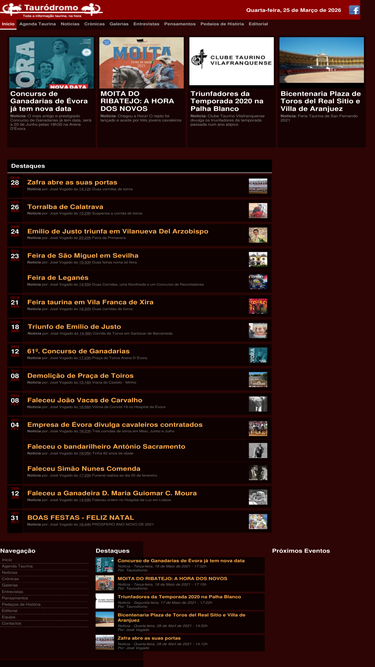Open Pedaços de História menu item
Image resolution: width=375 pixels, height=667 pixels.
pos(222,24)
